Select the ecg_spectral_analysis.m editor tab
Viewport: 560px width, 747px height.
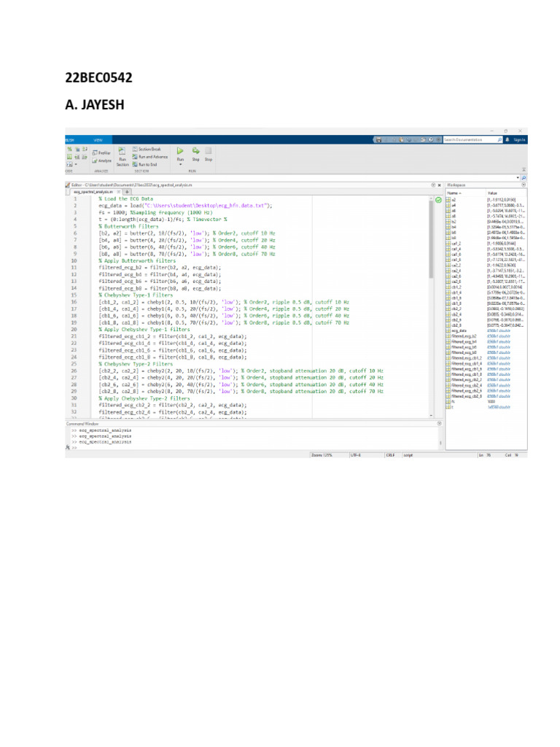click(x=93, y=192)
